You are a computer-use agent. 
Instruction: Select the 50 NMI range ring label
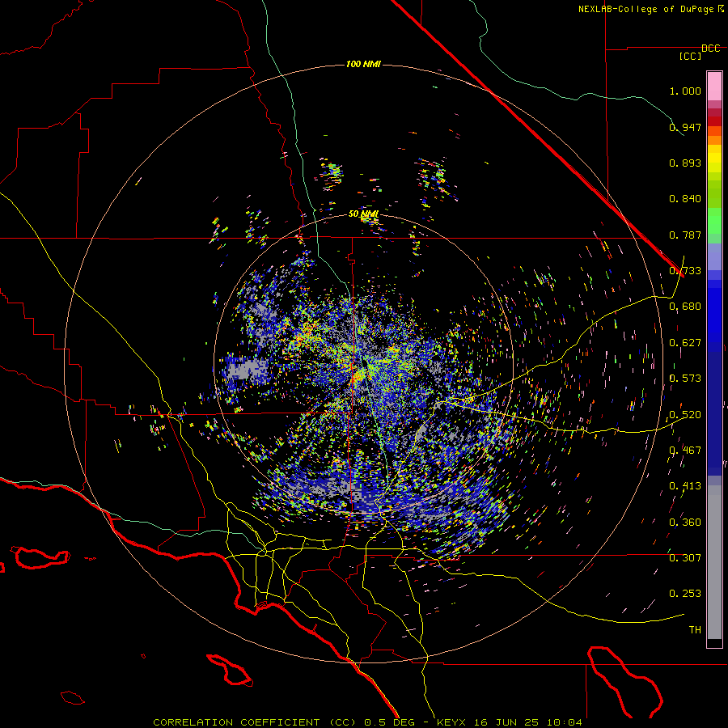[x=363, y=214]
